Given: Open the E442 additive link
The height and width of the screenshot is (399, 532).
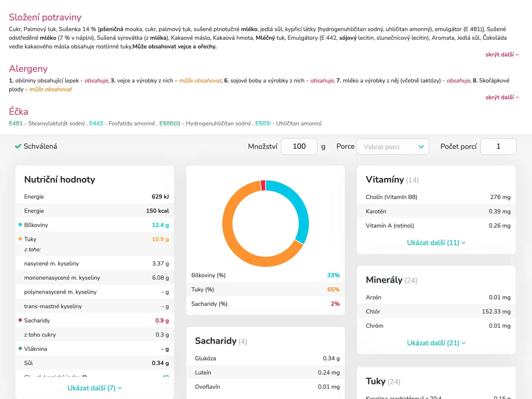Looking at the screenshot, I should click(96, 123).
